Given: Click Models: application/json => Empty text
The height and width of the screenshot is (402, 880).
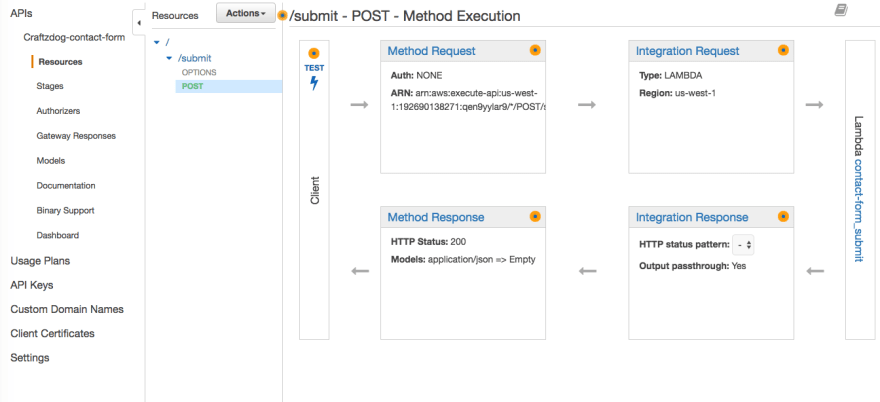Looking at the screenshot, I should 463,259.
